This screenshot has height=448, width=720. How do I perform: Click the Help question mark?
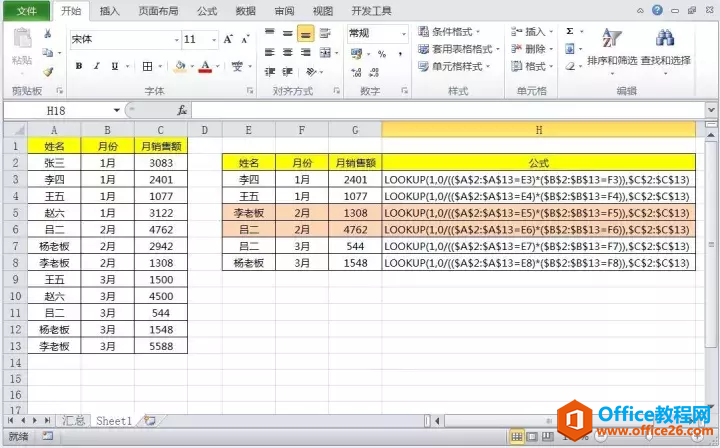(x=657, y=10)
